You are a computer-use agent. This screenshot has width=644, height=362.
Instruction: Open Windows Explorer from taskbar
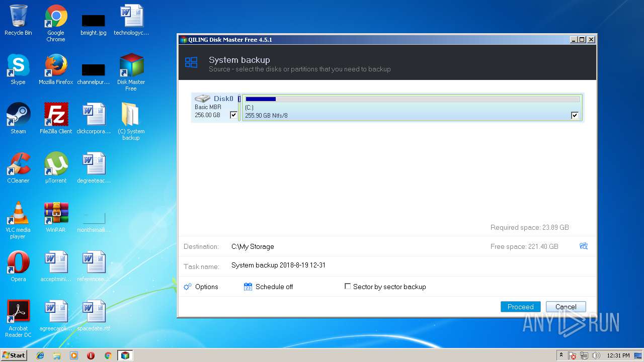(57, 355)
